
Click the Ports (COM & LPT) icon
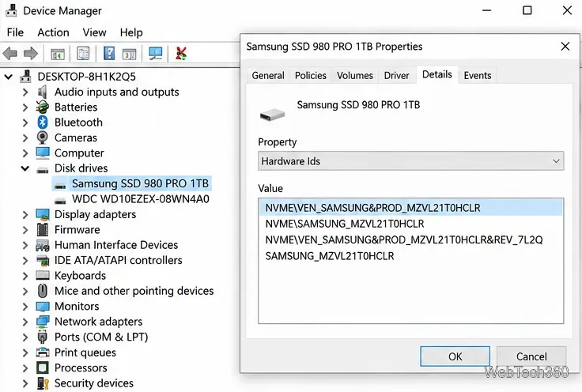point(43,337)
